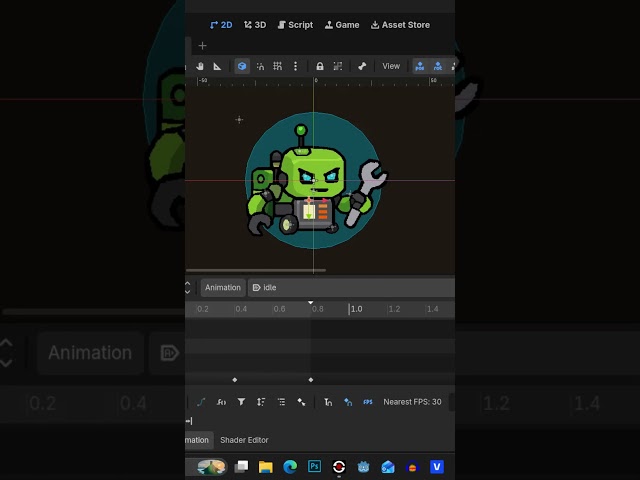Screen dimensions: 640x480
Task: Click the 1.4 mark on timeline ruler
Action: click(x=432, y=309)
